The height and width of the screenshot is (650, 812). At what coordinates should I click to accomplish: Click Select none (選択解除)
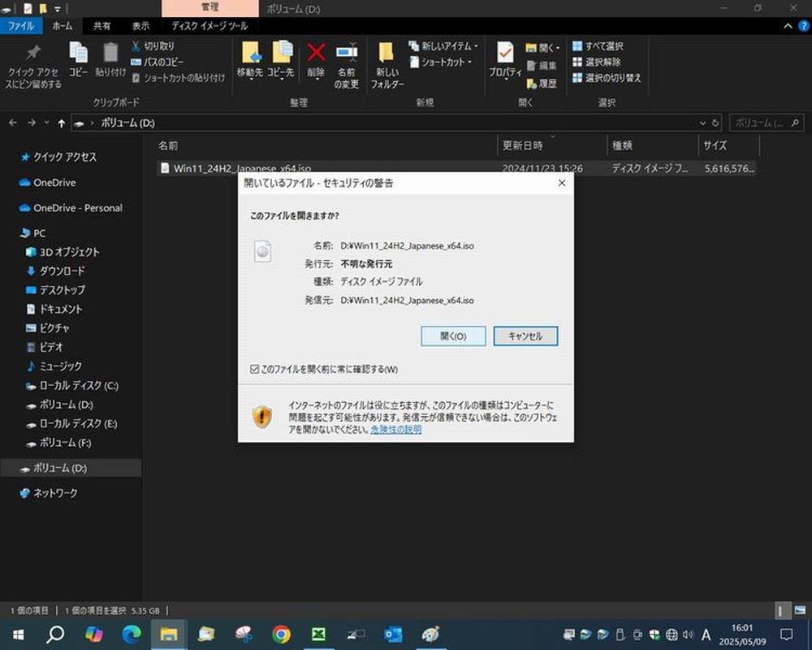pos(597,63)
